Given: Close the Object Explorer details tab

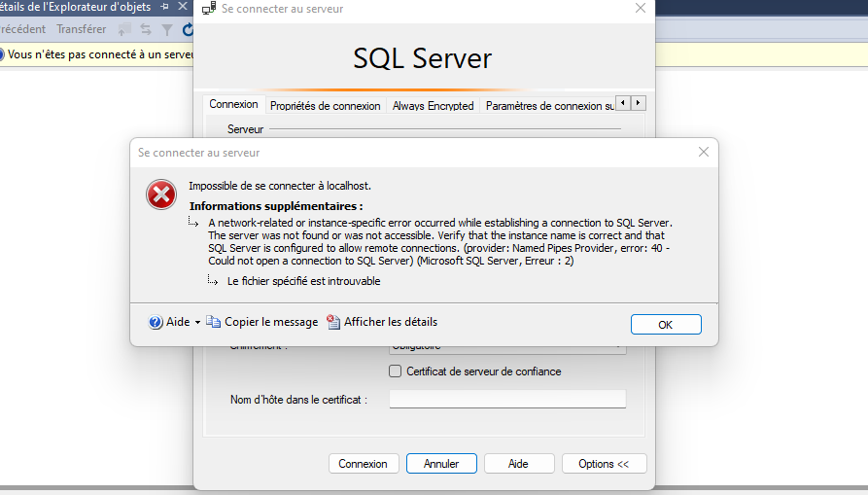Looking at the screenshot, I should (x=182, y=7).
